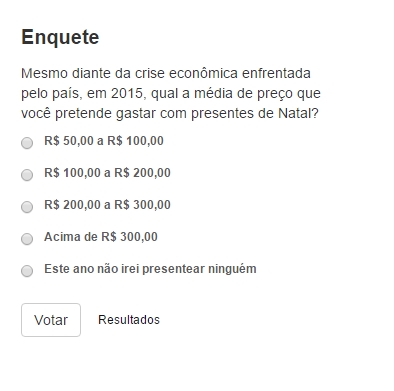
Task: Click the Enquete heading
Action: [60, 37]
